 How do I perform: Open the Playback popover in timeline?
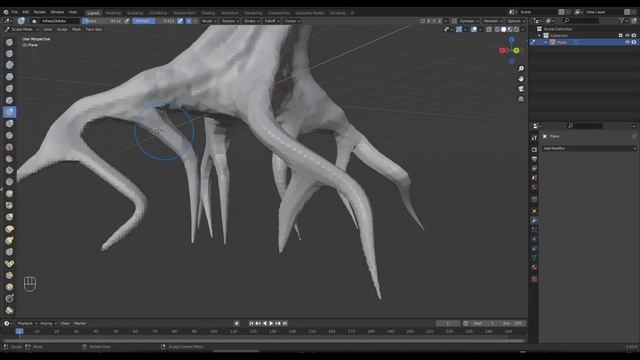(27, 323)
